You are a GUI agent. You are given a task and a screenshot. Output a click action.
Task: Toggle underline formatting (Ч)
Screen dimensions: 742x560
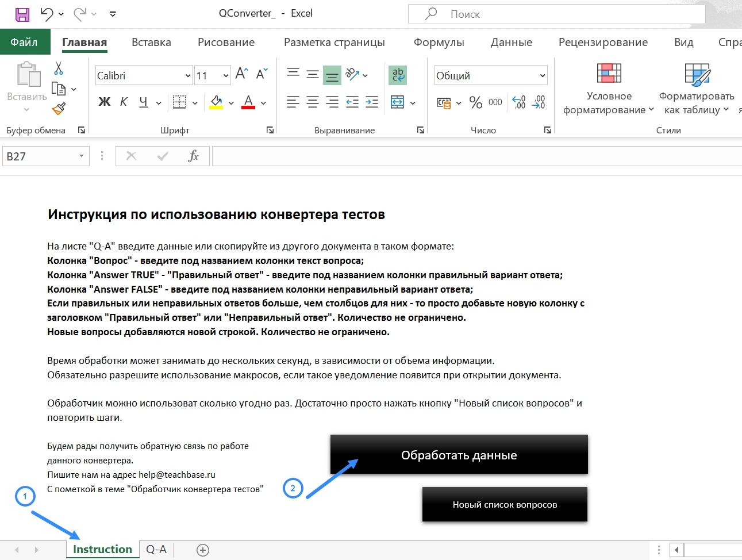[144, 102]
